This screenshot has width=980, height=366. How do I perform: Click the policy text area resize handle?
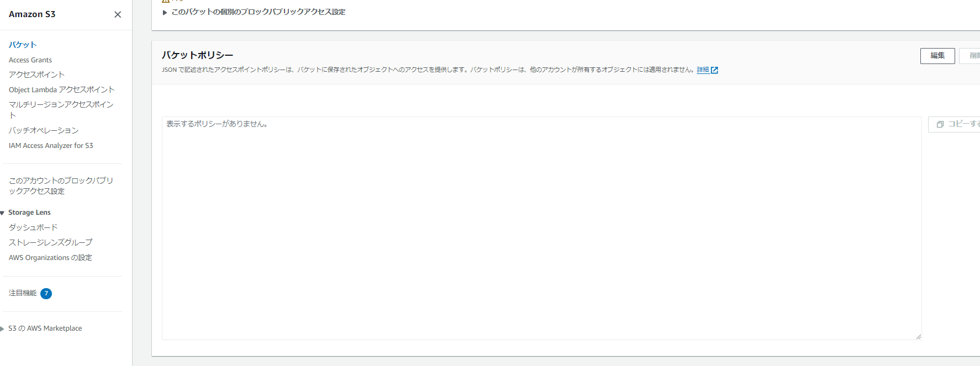coord(918,336)
